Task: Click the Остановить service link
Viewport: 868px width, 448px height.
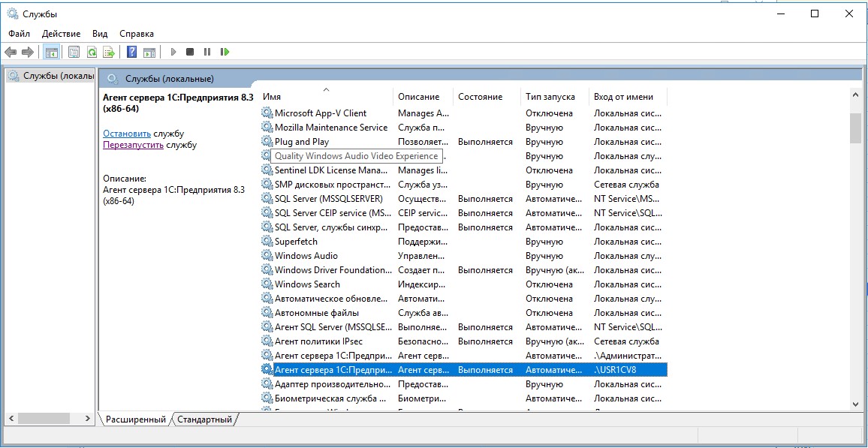Action: (127, 134)
